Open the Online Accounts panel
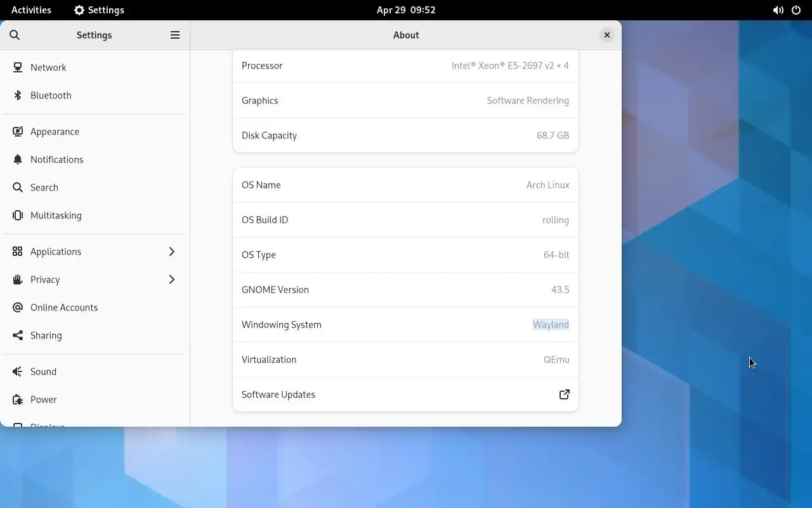Screen dimensions: 812x508 (x=95, y=307)
